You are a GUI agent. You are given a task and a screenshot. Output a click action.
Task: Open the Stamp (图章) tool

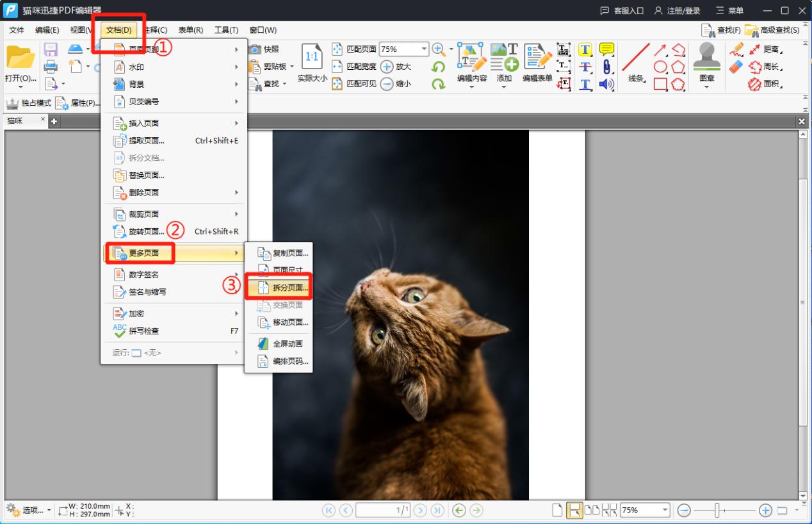point(706,64)
